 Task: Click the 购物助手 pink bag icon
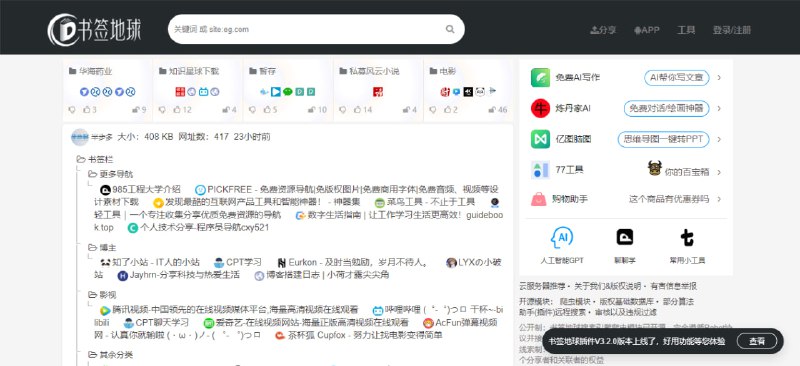[539, 199]
